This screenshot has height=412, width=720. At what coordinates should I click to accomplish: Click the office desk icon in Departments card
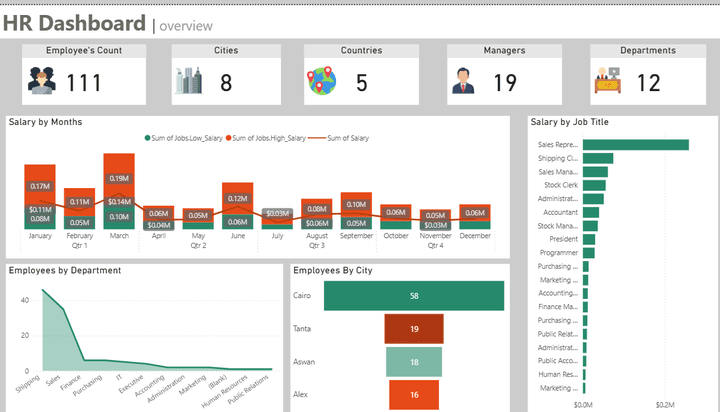tap(607, 81)
